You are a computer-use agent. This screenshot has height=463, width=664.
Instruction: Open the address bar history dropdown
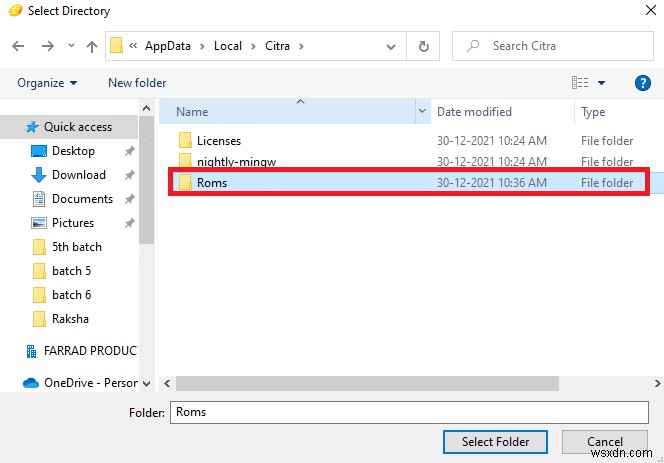click(x=396, y=46)
